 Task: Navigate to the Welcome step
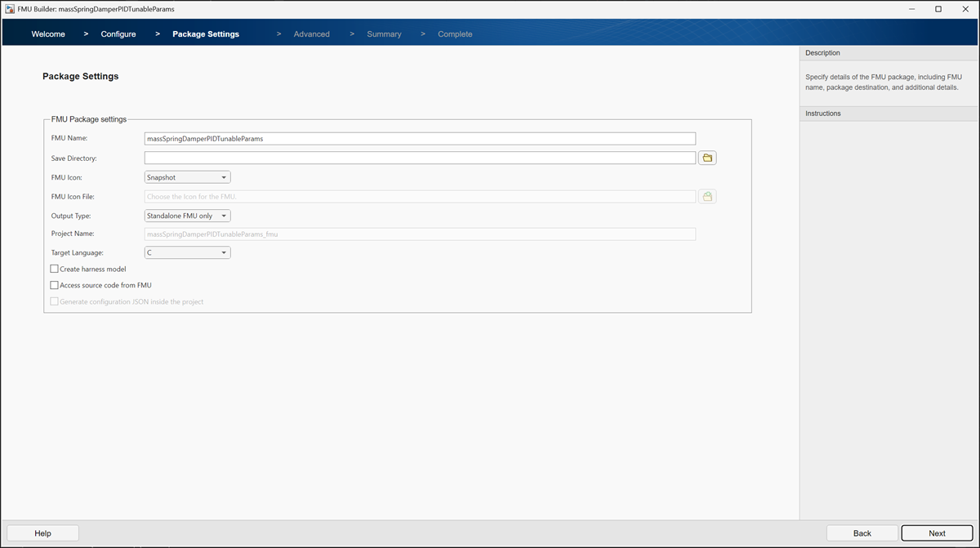pyautogui.click(x=47, y=33)
